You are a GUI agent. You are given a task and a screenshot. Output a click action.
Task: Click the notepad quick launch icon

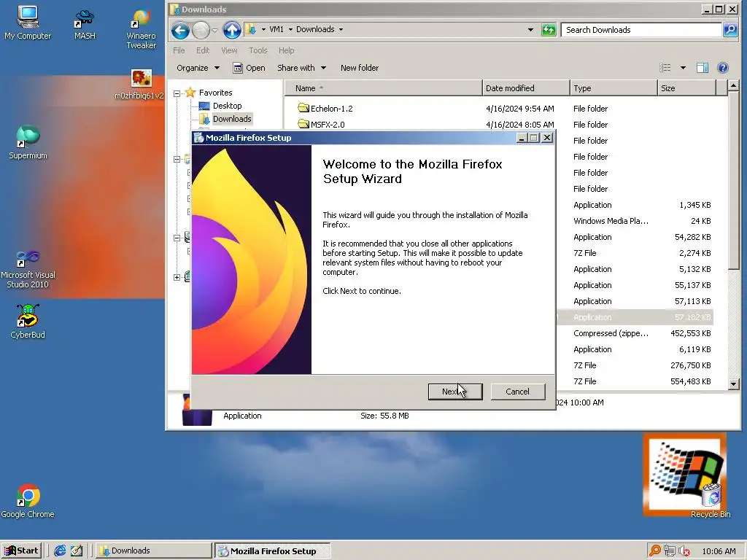coord(76,551)
